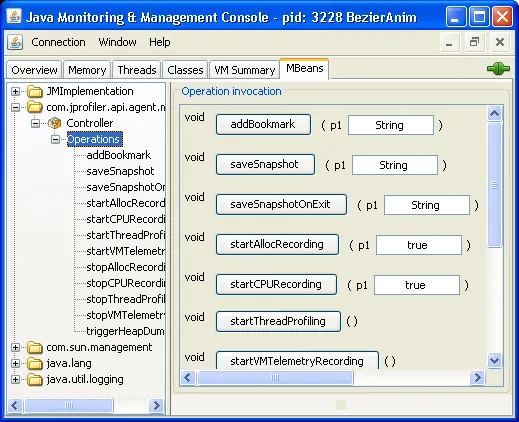Click the startAllocRecording p1 true field
Screen dimensions: 519x422
click(x=419, y=245)
